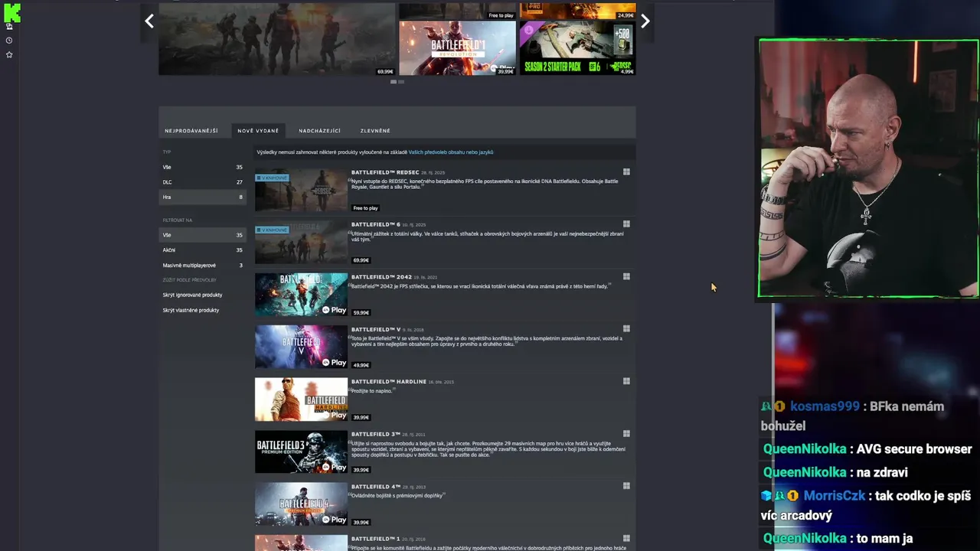Click the V knihovně badge on REDSEC thumbnail
Image resolution: width=980 pixels, height=551 pixels.
(272, 178)
